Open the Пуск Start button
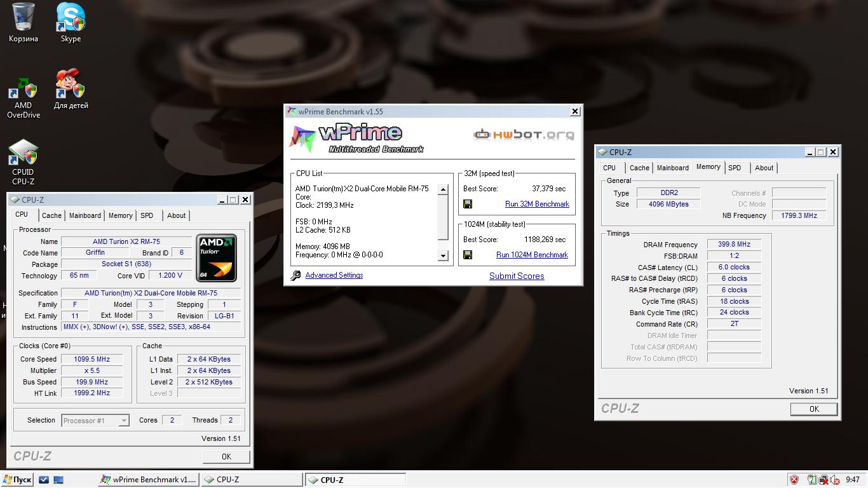868x488 pixels. [17, 480]
